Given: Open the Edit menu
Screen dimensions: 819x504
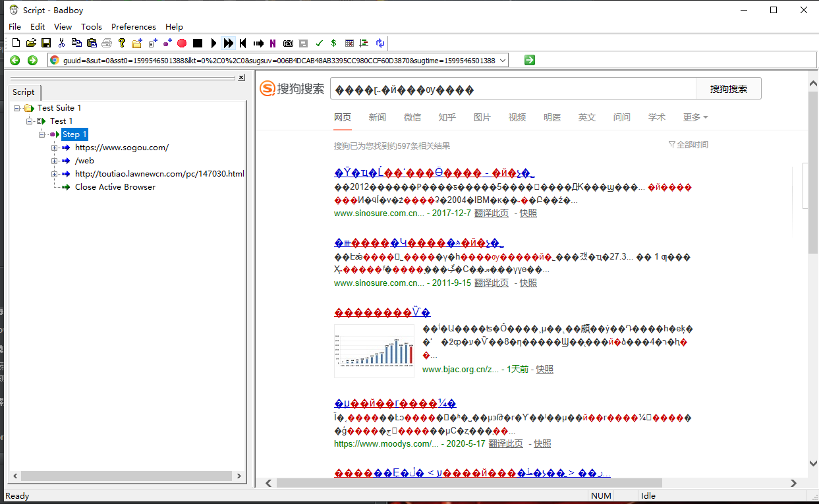Looking at the screenshot, I should 38,26.
